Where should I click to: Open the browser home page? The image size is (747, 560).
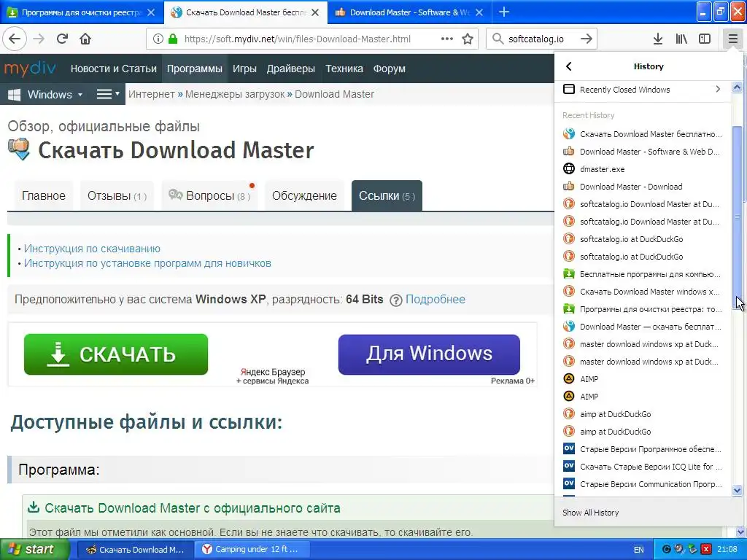pos(85,39)
